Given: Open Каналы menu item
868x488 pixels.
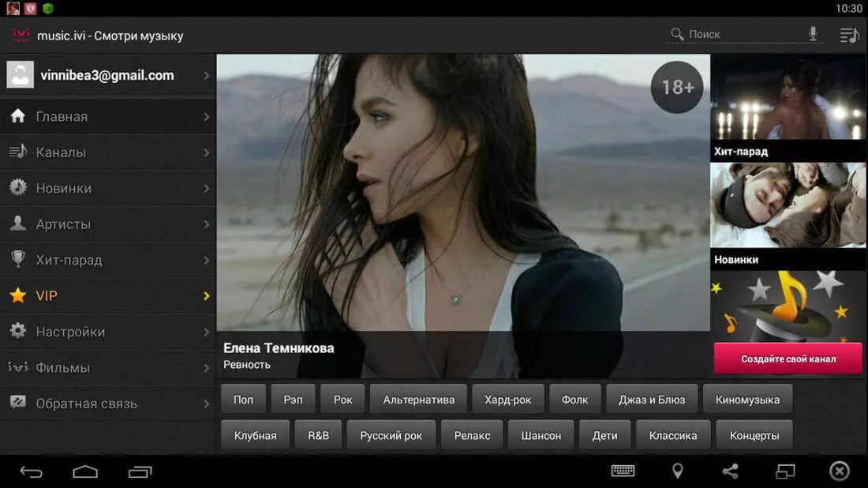Looking at the screenshot, I should pos(108,152).
